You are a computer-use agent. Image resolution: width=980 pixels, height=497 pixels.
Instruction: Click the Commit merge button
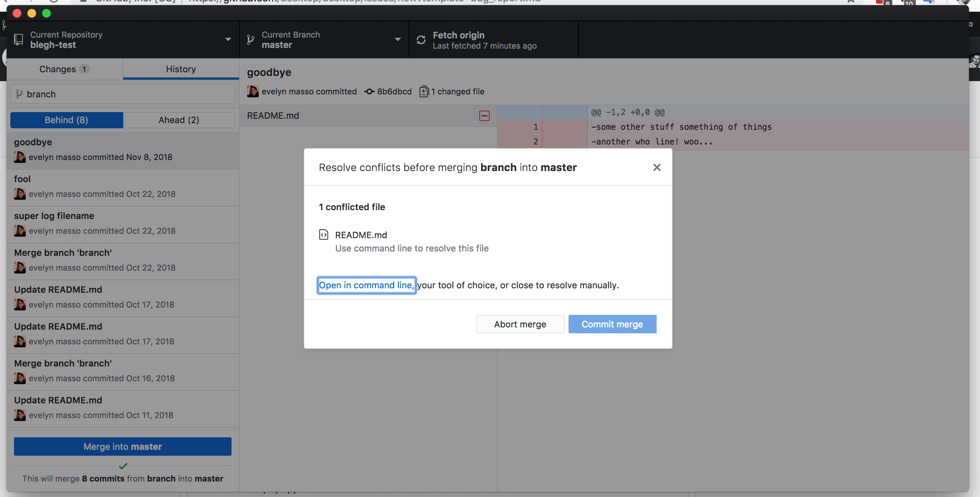pos(612,324)
